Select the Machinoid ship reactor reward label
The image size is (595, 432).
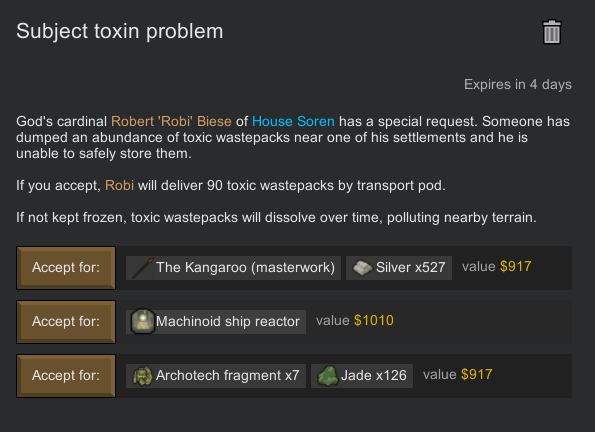click(x=228, y=322)
